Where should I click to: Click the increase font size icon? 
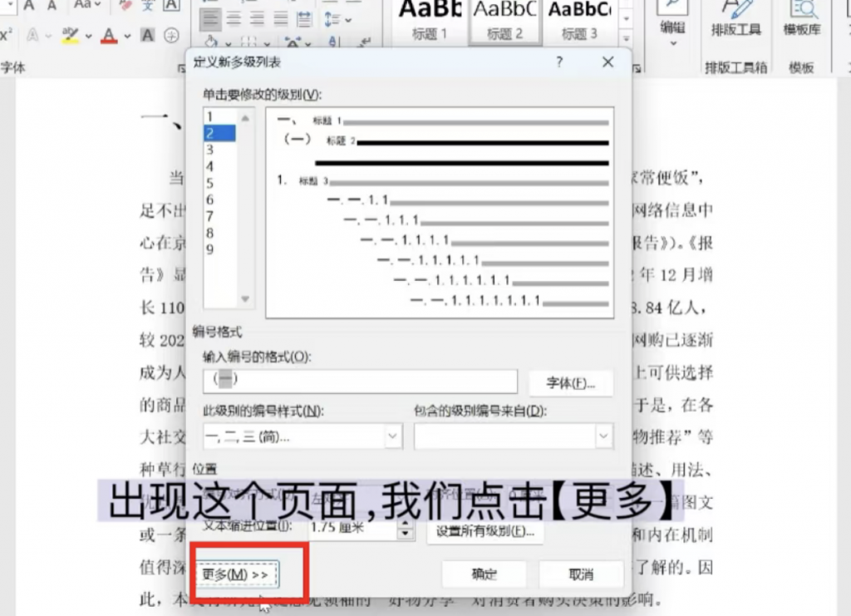point(29,6)
